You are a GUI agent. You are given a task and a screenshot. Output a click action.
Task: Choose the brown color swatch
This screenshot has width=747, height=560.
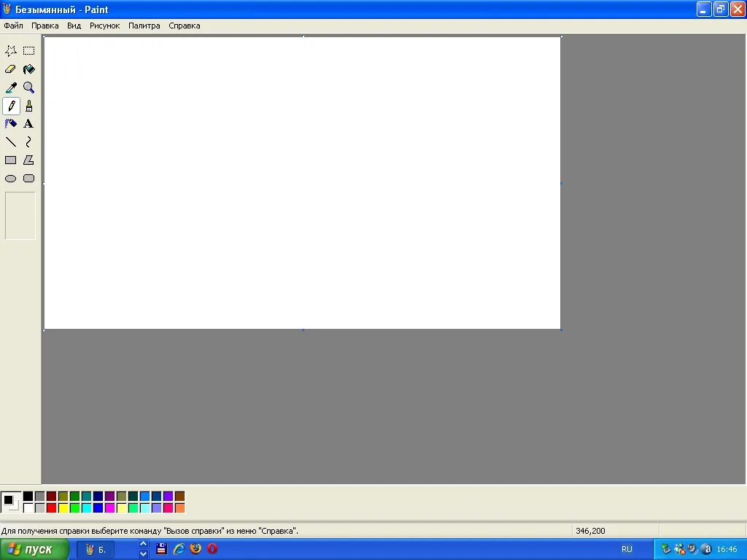click(x=179, y=497)
